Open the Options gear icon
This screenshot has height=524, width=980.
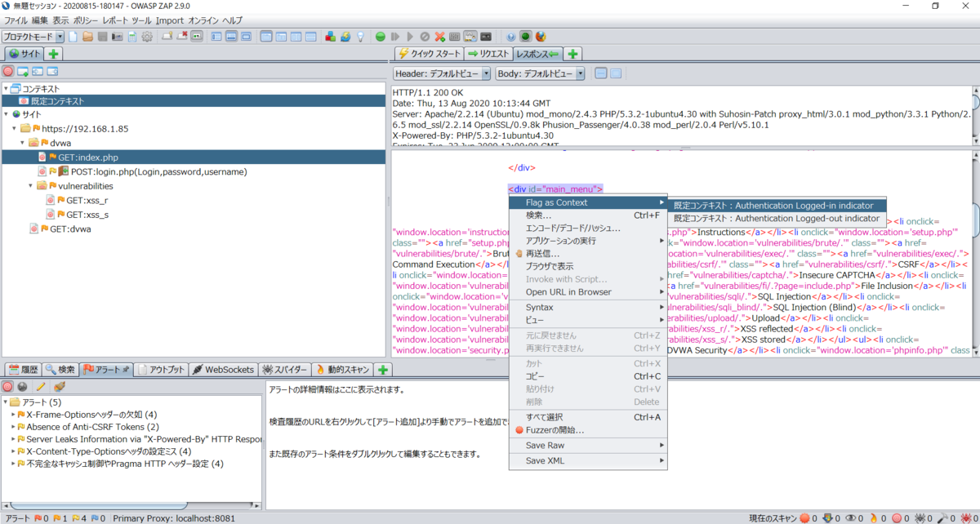(x=147, y=37)
